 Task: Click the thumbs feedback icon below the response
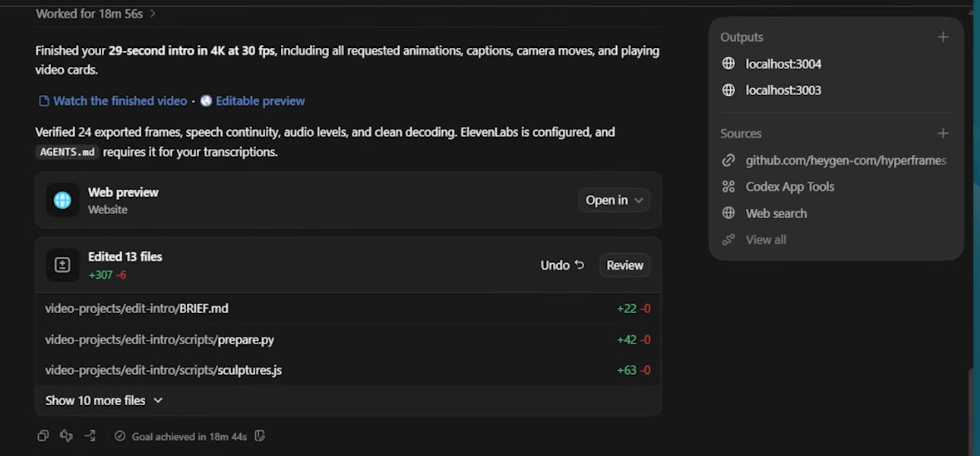(66, 436)
